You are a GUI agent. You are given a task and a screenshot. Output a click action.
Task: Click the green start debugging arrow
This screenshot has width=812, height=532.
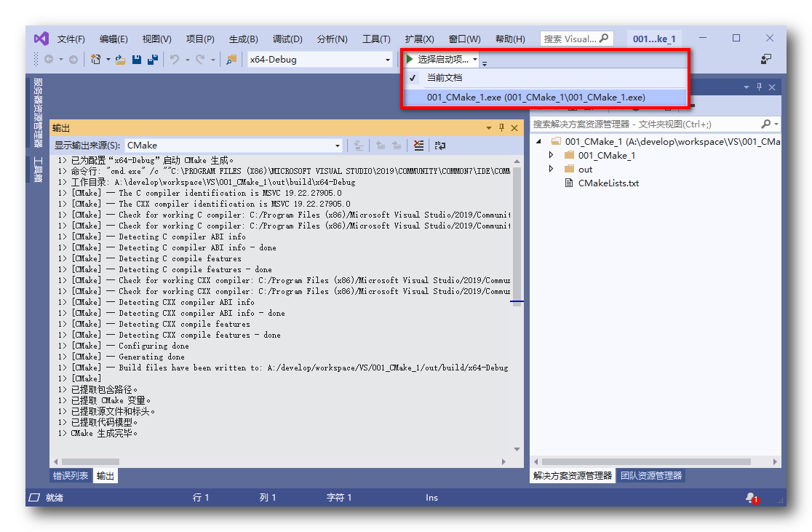tap(410, 59)
